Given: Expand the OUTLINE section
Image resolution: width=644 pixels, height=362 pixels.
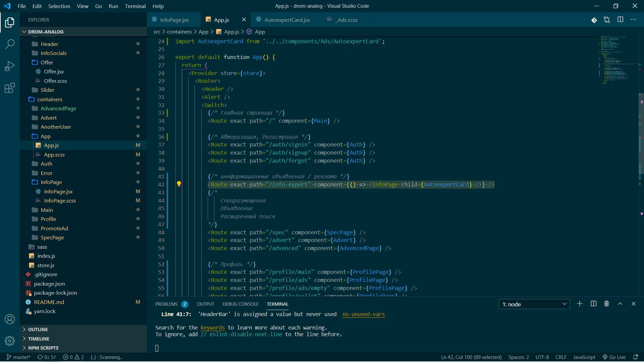Looking at the screenshot, I should click(x=83, y=329).
